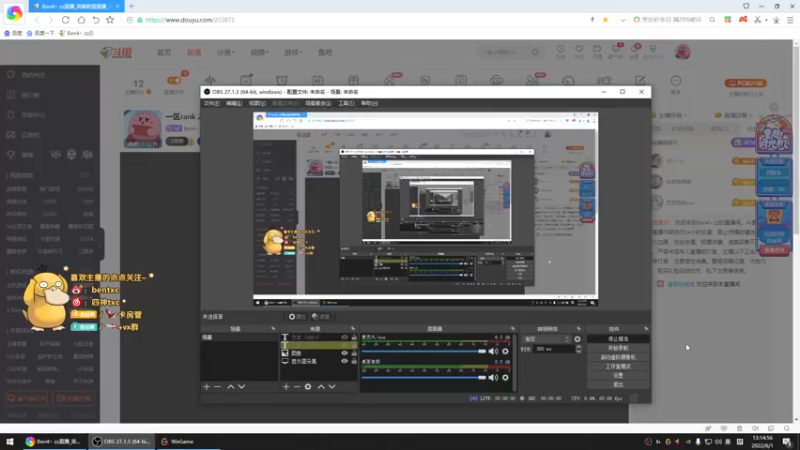Open scene transition properties gear icon
The height and width of the screenshot is (450, 800).
[x=578, y=339]
